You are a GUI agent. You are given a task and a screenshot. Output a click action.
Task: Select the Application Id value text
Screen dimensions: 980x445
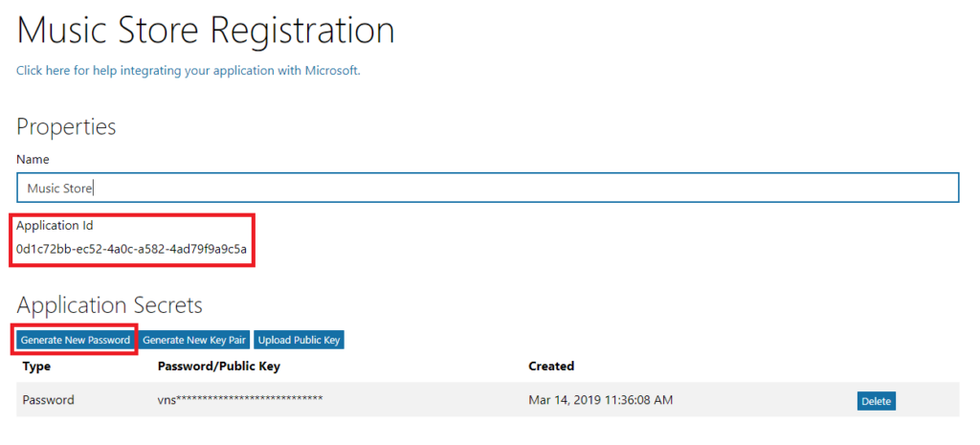click(132, 250)
